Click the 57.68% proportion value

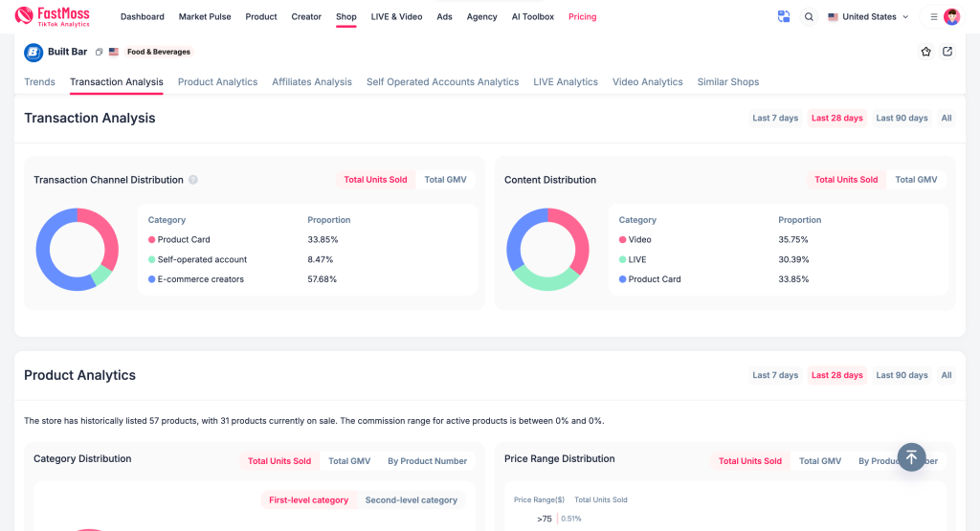click(322, 279)
